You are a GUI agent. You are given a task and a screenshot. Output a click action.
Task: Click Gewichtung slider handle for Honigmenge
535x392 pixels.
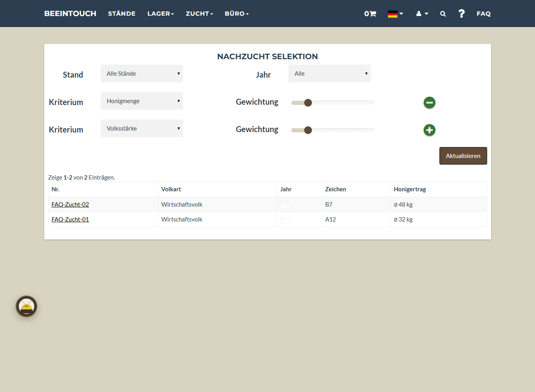point(308,103)
